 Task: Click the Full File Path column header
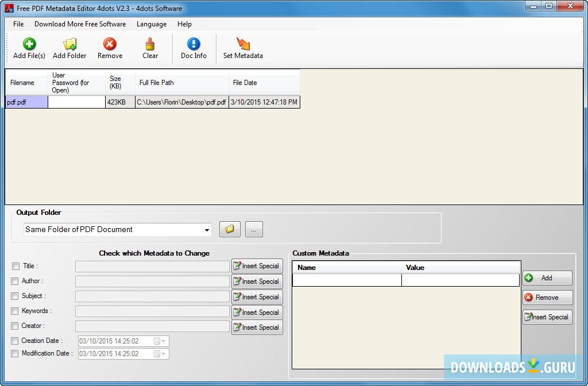point(182,83)
